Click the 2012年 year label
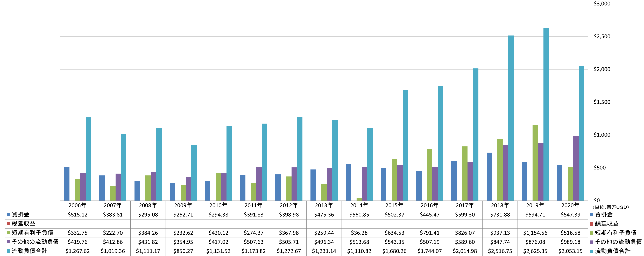Screen dimensions: 644x256 point(289,205)
